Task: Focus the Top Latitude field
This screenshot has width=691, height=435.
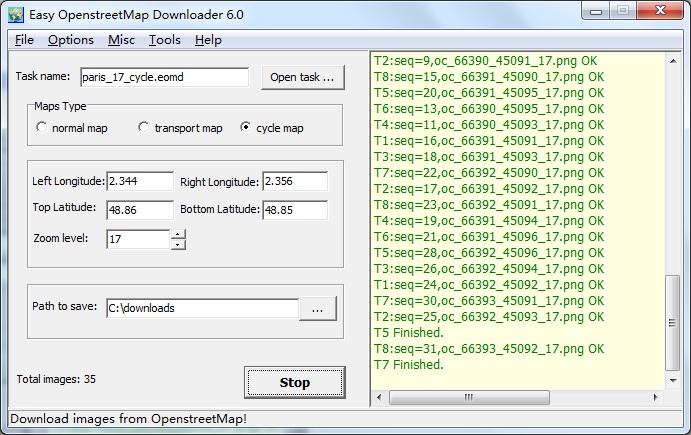Action: coord(140,210)
